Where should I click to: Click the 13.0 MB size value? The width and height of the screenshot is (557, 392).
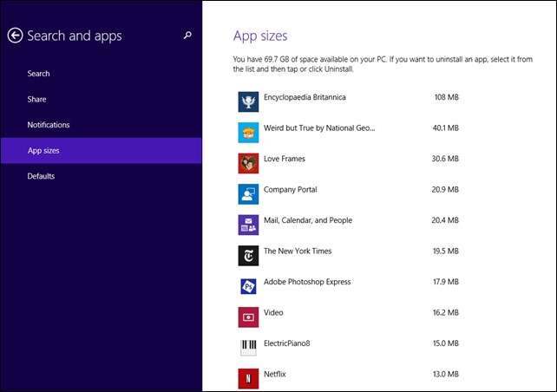(x=445, y=374)
